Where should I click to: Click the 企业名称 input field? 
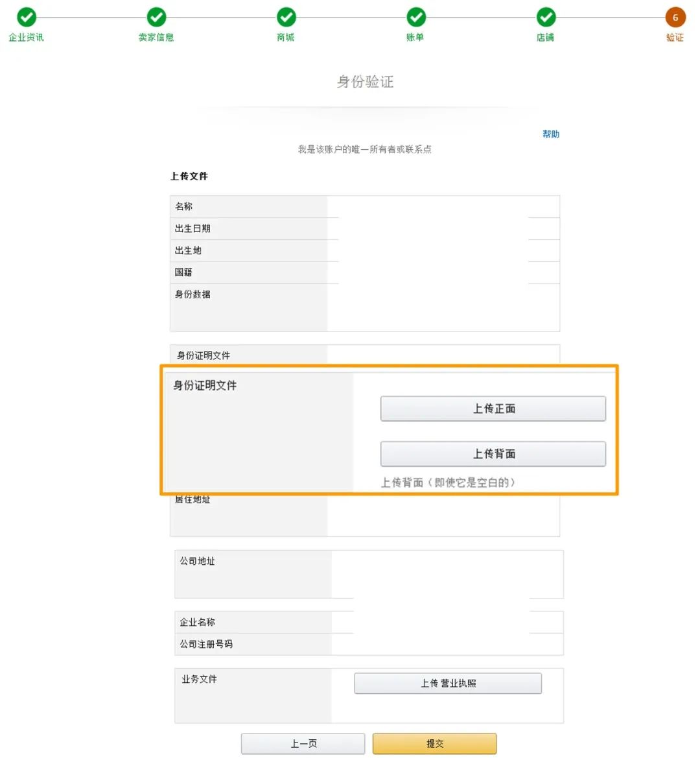447,622
